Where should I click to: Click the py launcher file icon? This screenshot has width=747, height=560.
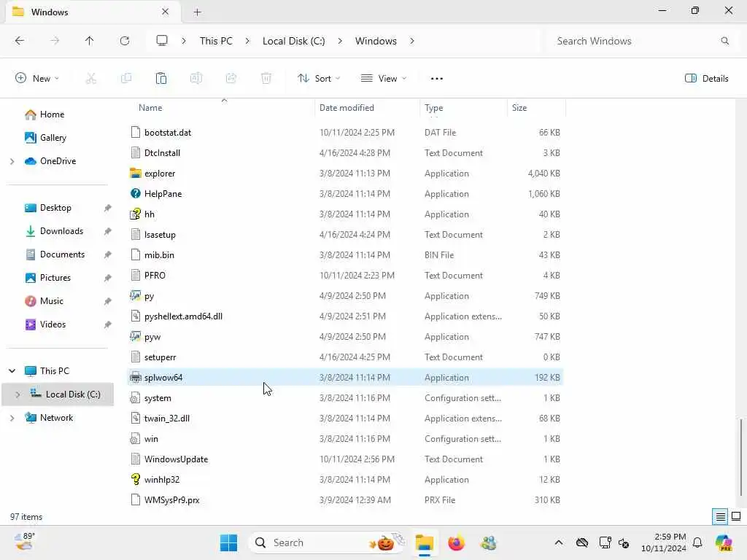click(x=135, y=296)
